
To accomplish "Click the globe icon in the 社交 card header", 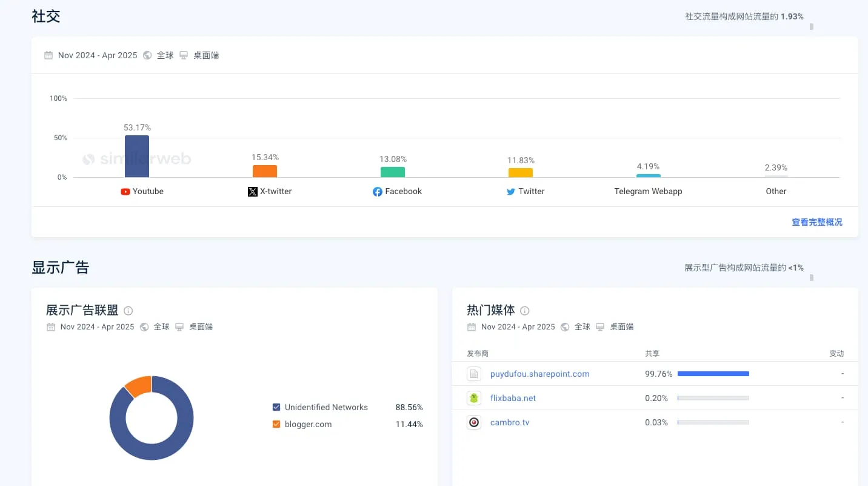I will 147,55.
